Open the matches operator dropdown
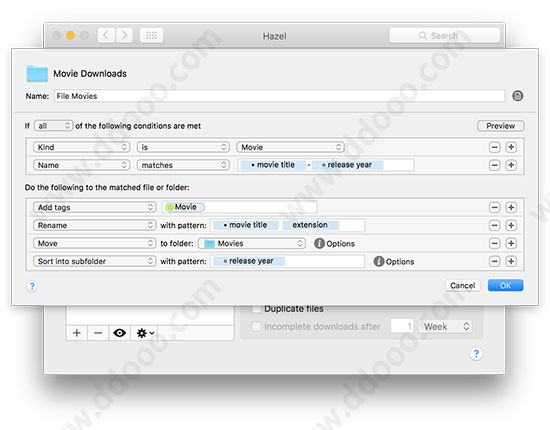 (x=183, y=165)
